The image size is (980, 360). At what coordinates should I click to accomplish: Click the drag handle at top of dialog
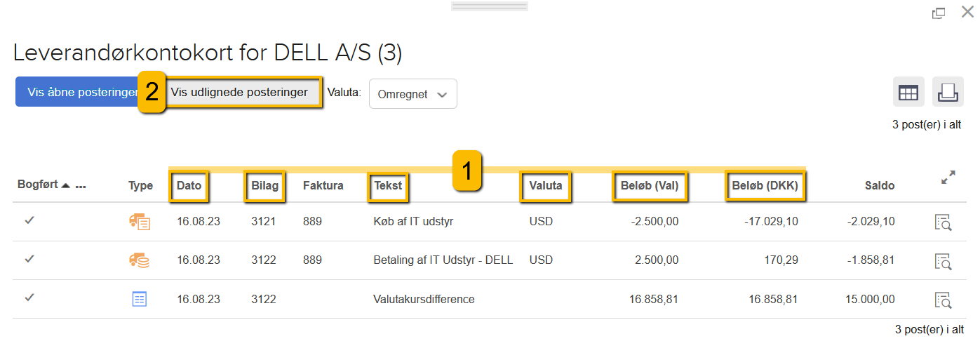point(489,6)
